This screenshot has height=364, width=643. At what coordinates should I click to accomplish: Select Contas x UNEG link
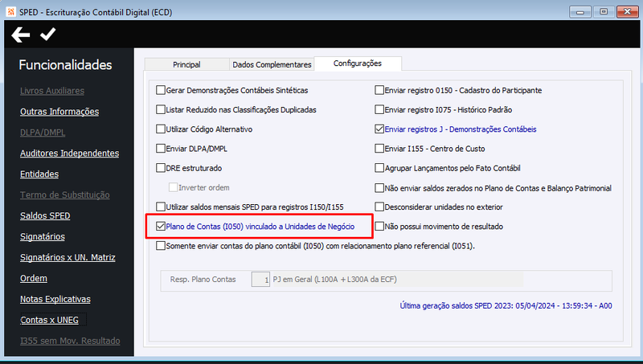[x=50, y=320]
